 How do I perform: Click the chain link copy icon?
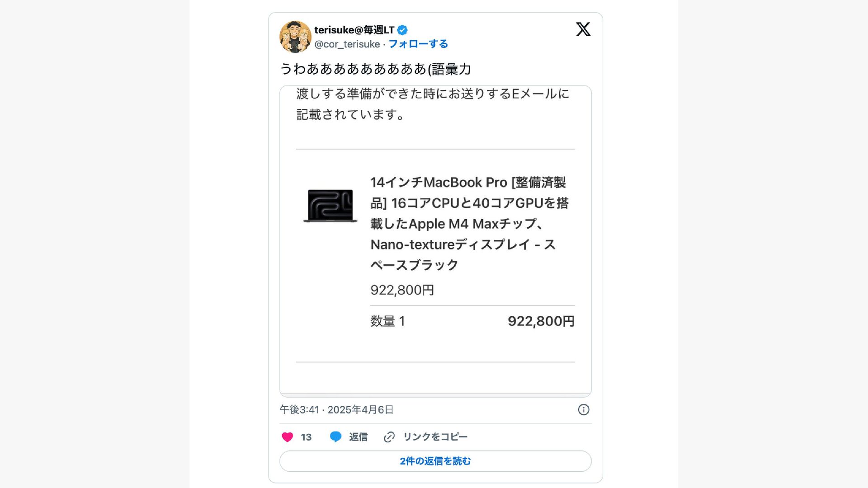(389, 437)
